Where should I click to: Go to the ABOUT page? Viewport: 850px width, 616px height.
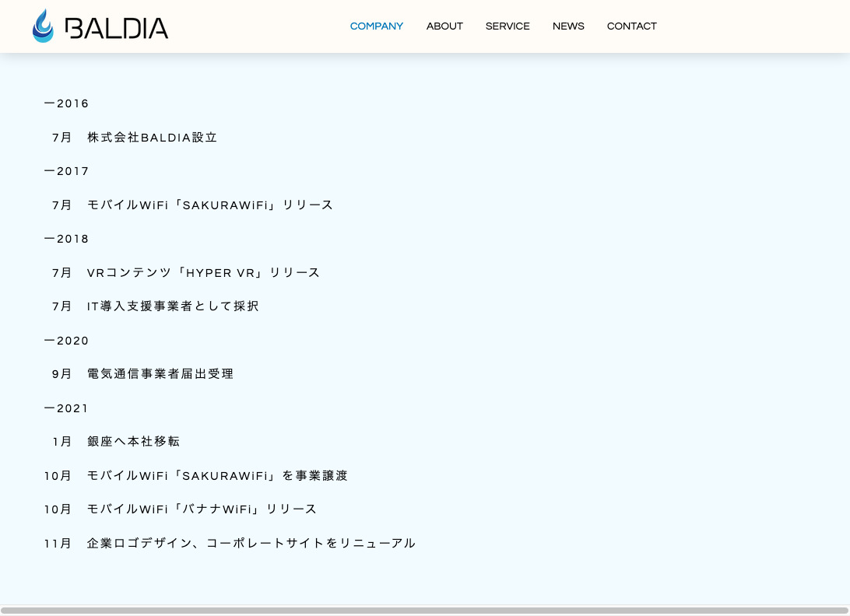coord(444,26)
